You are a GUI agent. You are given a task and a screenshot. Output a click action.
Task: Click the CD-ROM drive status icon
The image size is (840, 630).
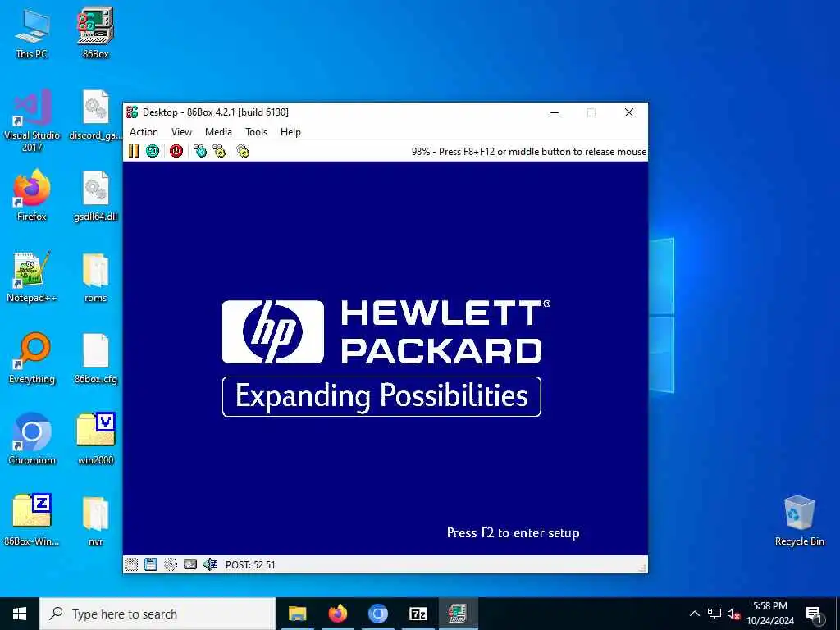tap(171, 564)
